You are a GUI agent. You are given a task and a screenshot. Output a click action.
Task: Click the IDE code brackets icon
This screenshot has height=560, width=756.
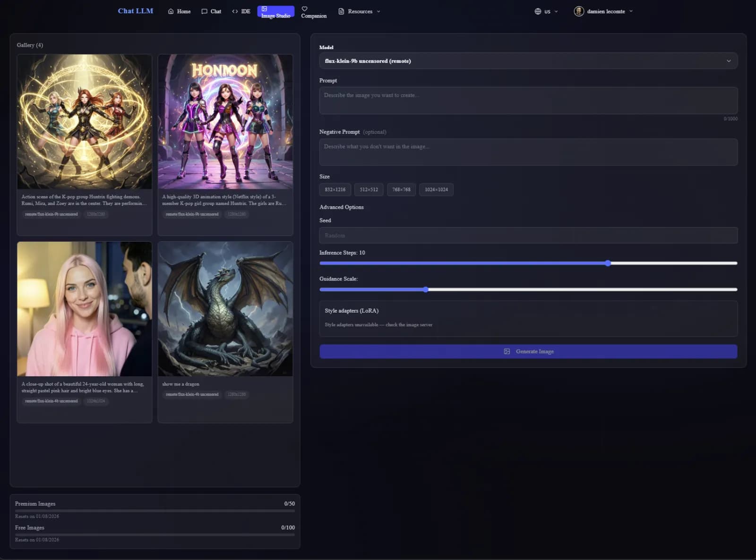[235, 11]
